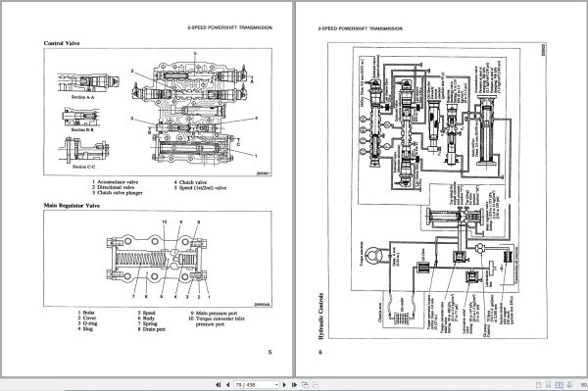588x391 pixels.
Task: Select single page layout icon
Action: 538,384
